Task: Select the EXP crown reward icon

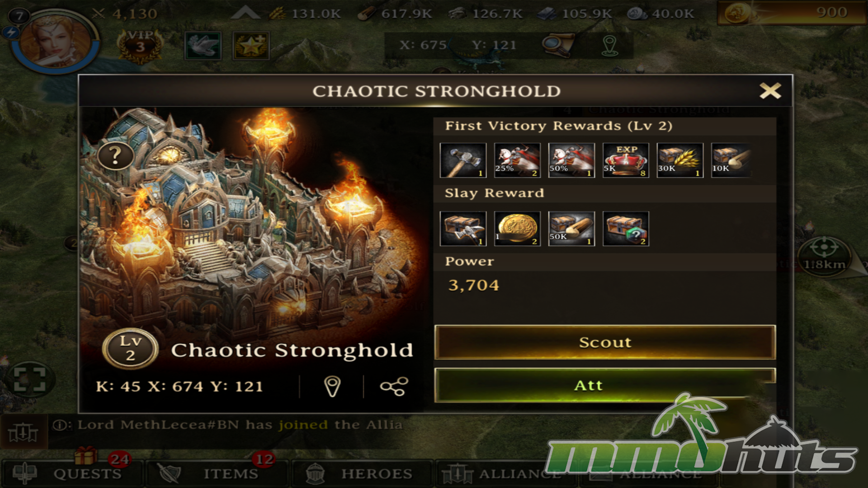Action: (x=626, y=160)
